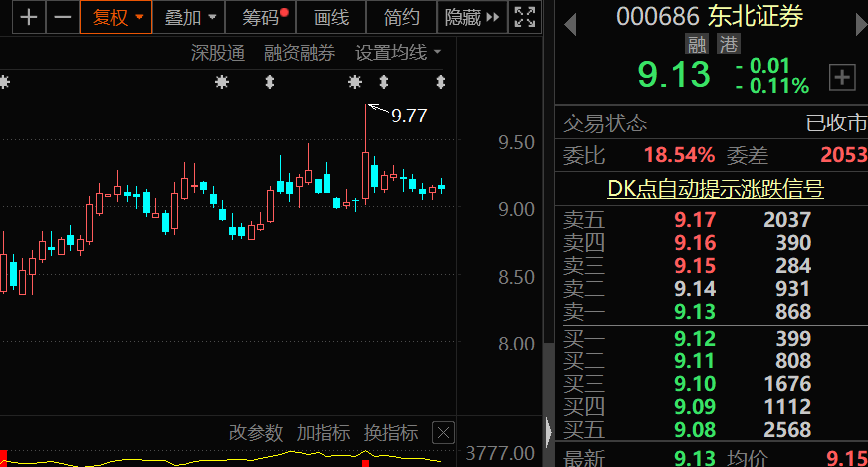Screen dimensions: 868x467
Task: Click 改参数 to modify indicator parameters
Action: click(256, 432)
